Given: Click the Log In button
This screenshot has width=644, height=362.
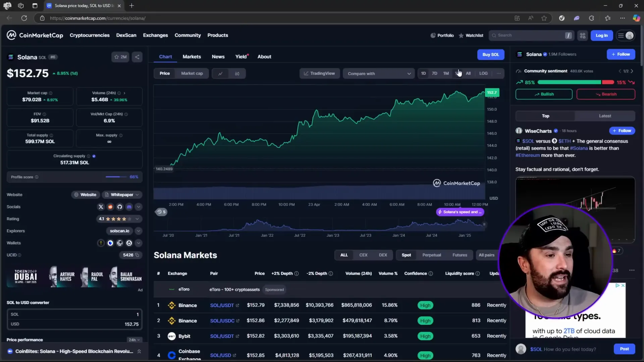Looking at the screenshot, I should (601, 36).
